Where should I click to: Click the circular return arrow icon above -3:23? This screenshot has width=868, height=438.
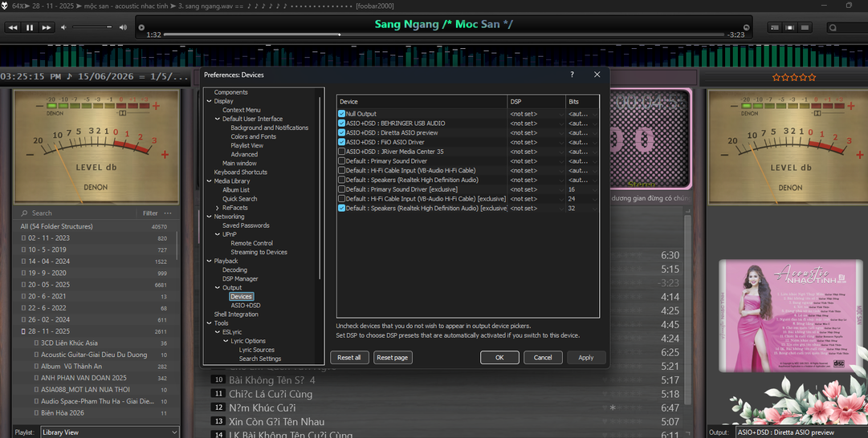[746, 27]
